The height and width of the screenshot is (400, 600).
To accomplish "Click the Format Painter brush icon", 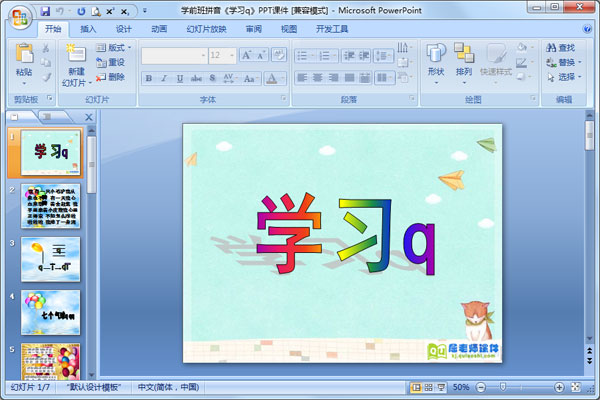I will click(46, 77).
